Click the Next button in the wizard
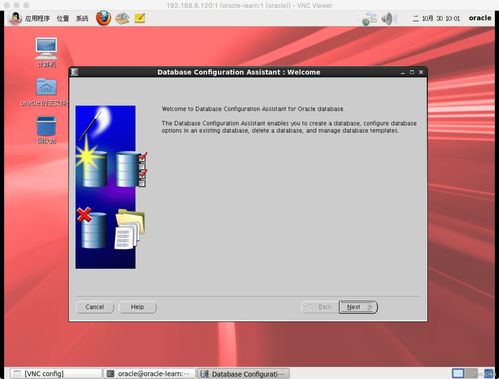Screen dimensions: 499x379 [358, 307]
